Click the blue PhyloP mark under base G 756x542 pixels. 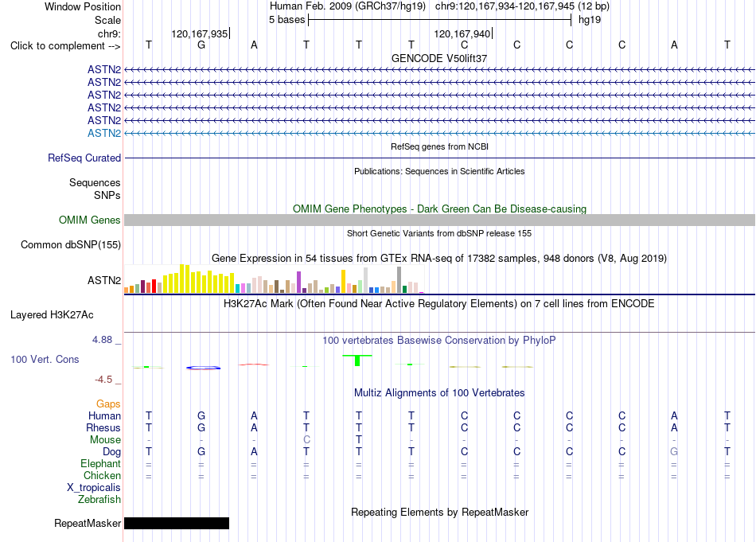click(204, 368)
